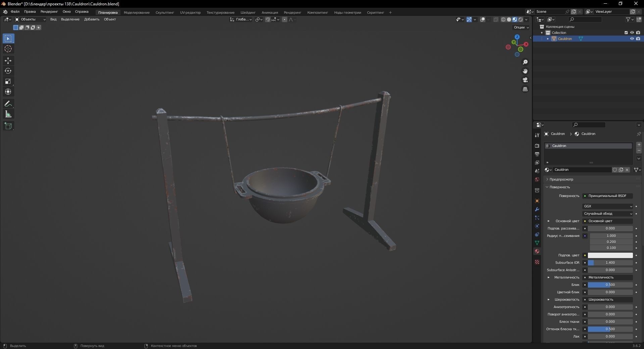Toggle viewport gizmos display
Screen dimensions: 644x349
click(x=469, y=19)
